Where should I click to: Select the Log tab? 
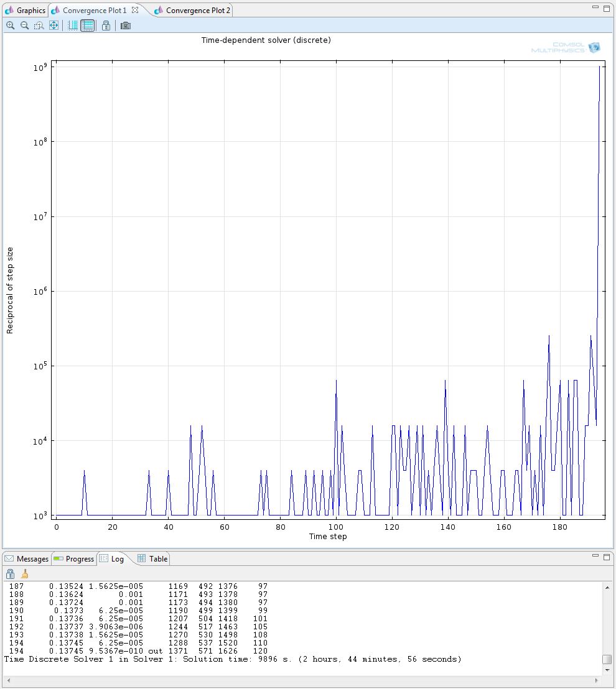(x=111, y=558)
